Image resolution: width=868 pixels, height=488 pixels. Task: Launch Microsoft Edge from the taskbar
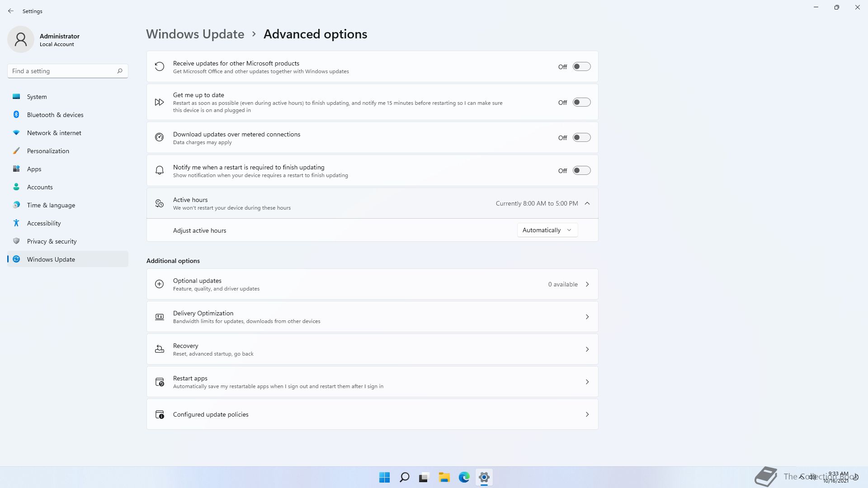464,477
